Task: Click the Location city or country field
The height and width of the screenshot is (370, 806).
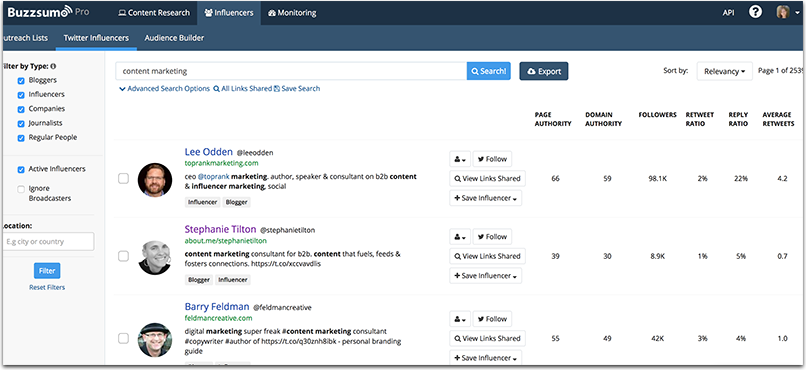Action: pos(48,242)
